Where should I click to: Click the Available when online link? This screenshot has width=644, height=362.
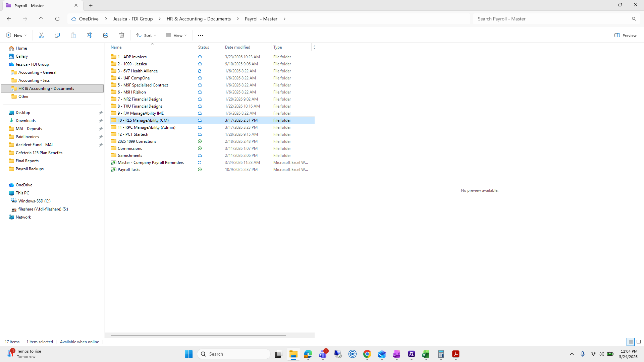(x=79, y=342)
